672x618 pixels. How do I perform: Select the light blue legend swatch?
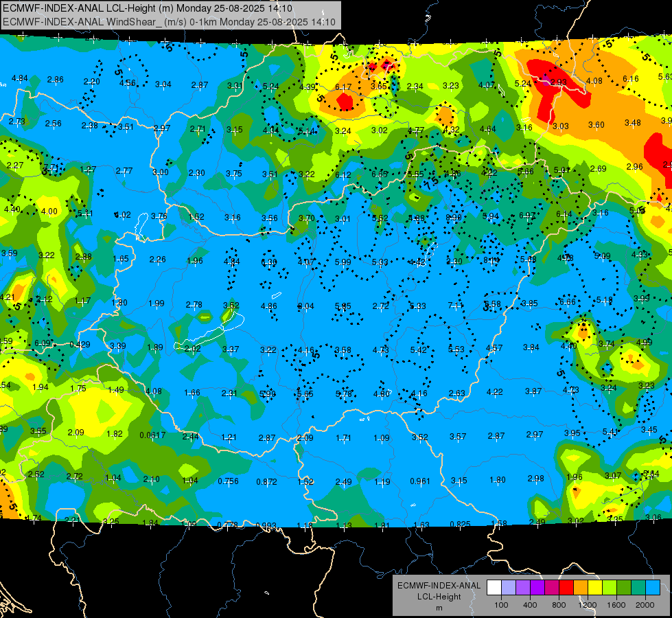click(653, 587)
